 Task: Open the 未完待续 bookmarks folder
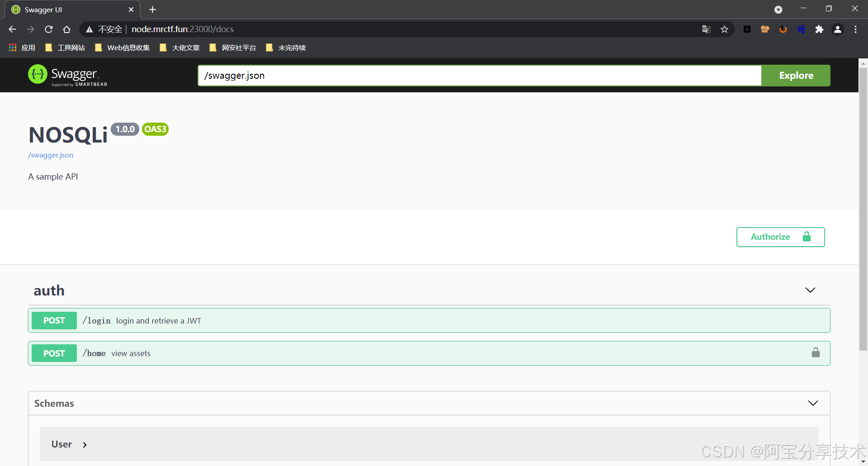(286, 48)
